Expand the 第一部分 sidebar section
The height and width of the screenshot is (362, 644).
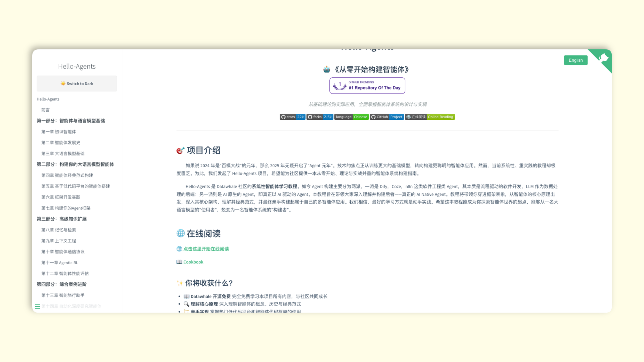pos(71,121)
